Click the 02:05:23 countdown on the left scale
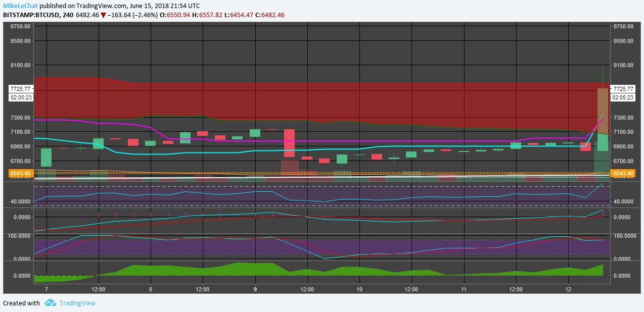 [21, 97]
